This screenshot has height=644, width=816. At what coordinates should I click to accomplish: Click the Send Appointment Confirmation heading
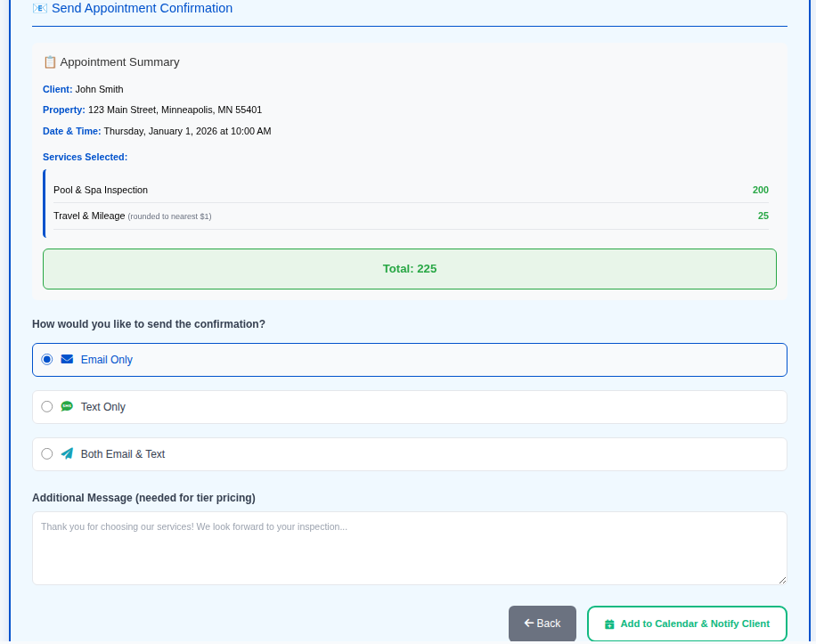point(142,9)
